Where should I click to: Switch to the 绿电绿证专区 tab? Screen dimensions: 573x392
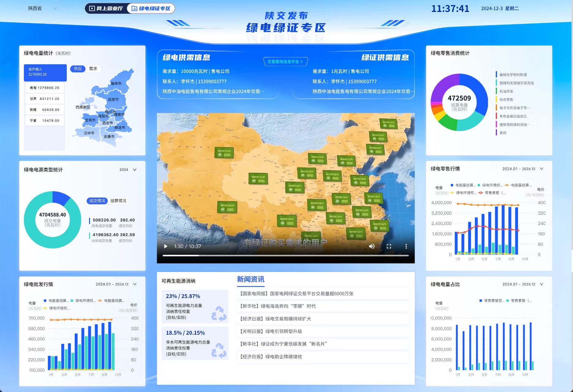pos(151,9)
